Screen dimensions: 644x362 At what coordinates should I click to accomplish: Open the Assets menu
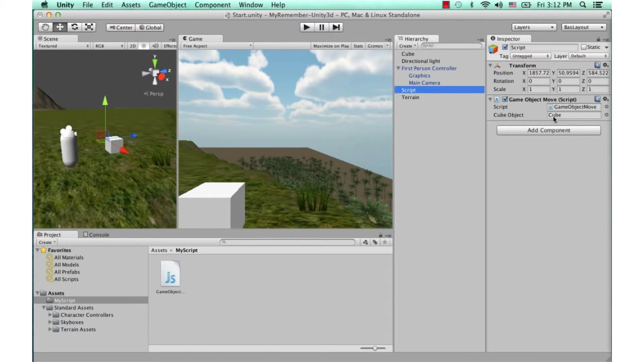pos(131,5)
